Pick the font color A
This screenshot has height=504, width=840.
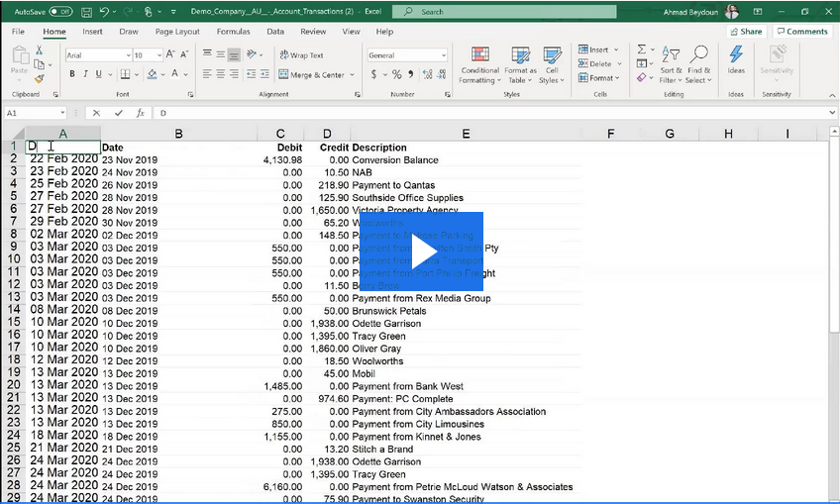pyautogui.click(x=174, y=74)
